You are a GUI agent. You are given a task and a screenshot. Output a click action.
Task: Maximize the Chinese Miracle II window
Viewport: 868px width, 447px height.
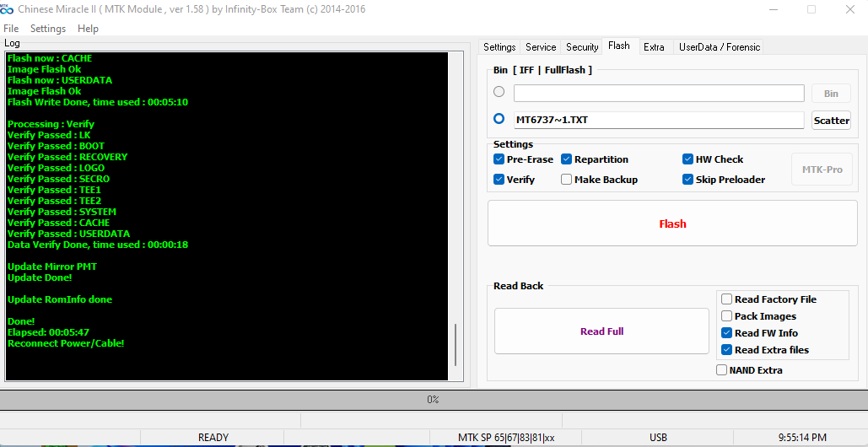pyautogui.click(x=811, y=8)
